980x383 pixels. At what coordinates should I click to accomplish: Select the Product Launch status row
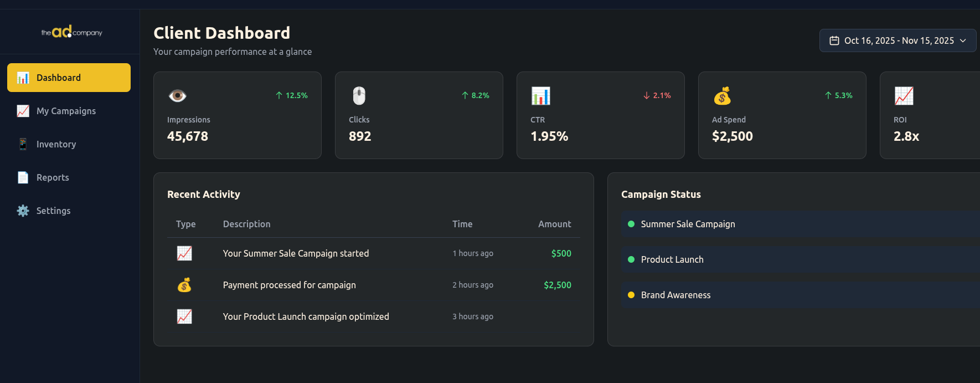(x=797, y=259)
